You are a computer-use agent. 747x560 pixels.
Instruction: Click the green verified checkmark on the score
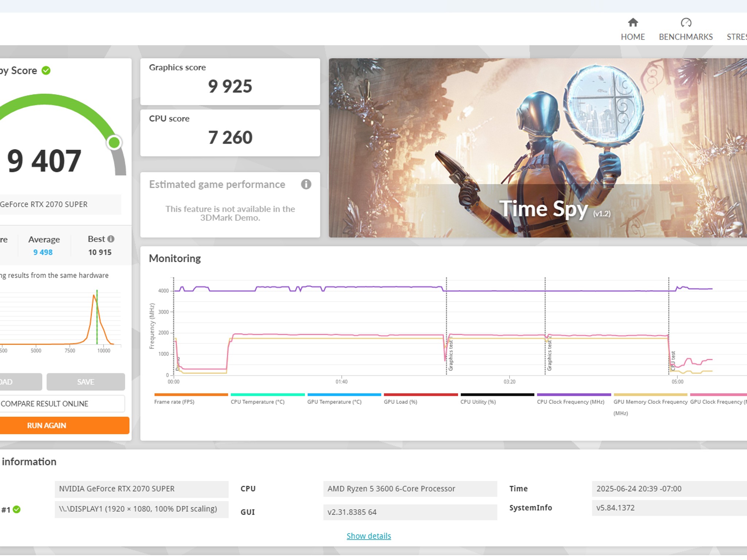(45, 71)
